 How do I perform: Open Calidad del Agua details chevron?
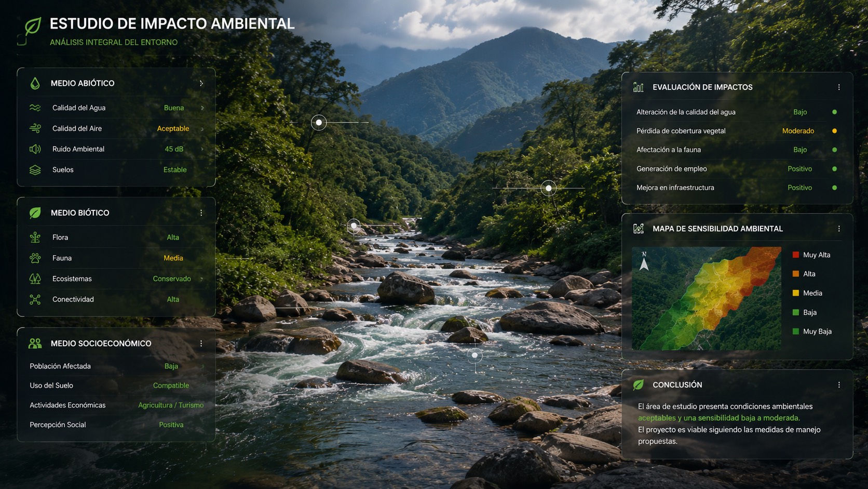click(x=202, y=108)
